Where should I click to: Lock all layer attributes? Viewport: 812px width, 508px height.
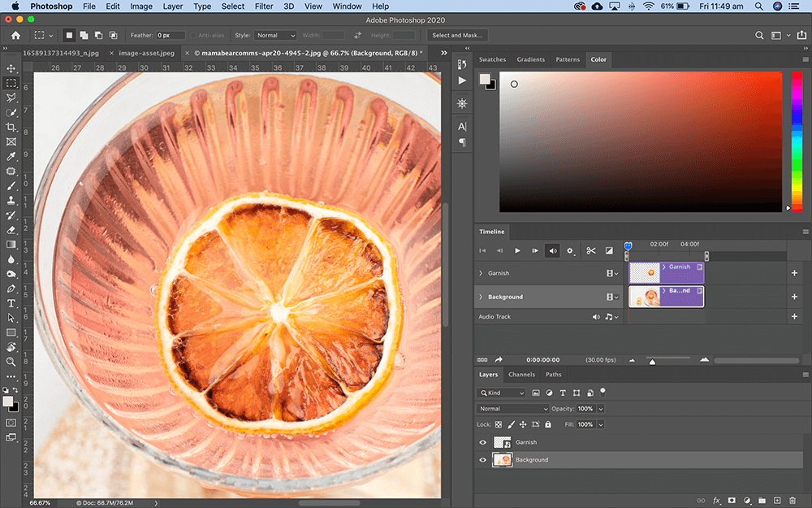(548, 424)
